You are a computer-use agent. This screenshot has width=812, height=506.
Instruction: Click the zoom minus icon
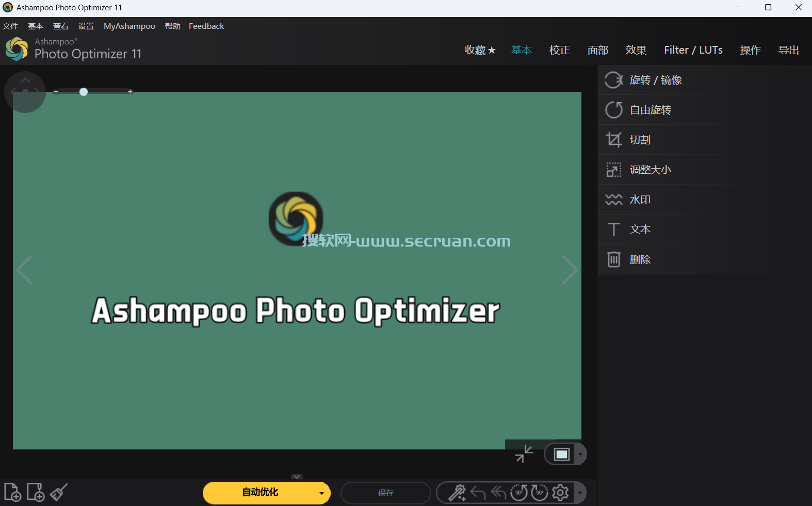tap(56, 92)
